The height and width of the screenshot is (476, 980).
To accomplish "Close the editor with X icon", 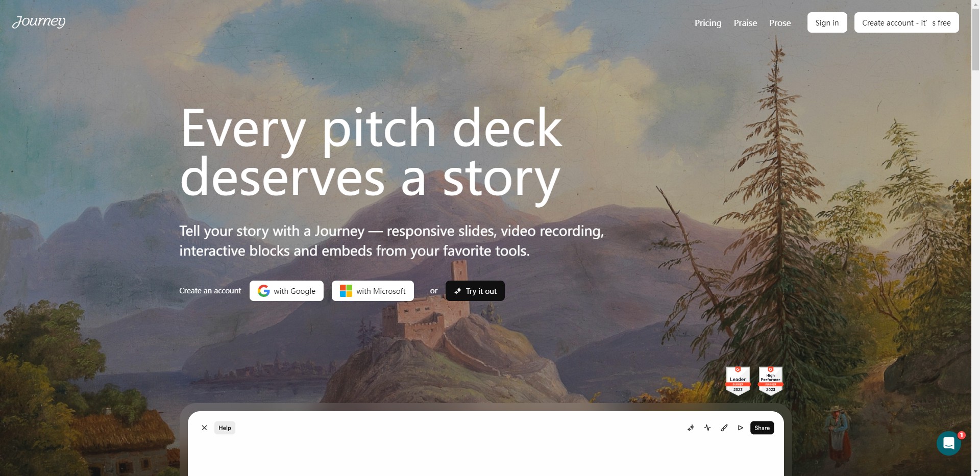I will [x=204, y=428].
